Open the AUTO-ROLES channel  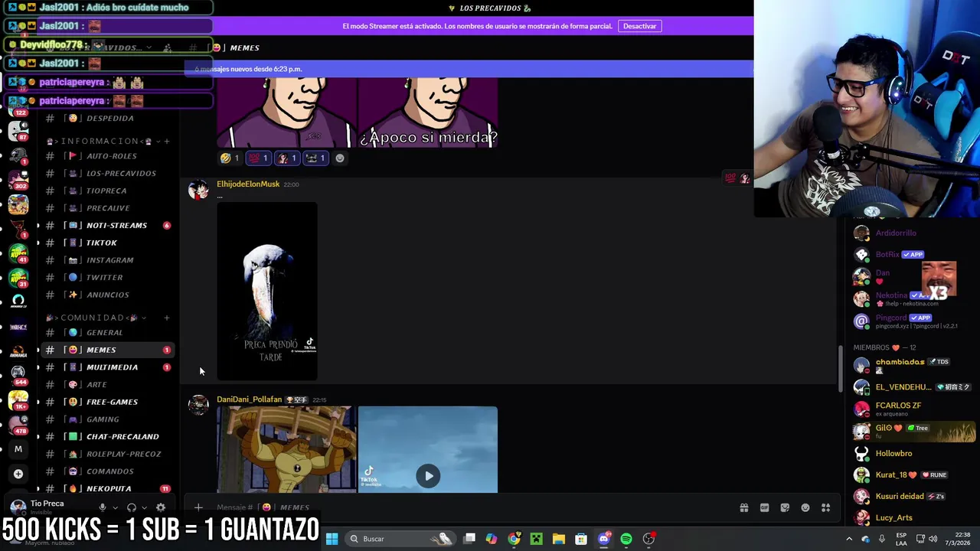click(111, 156)
